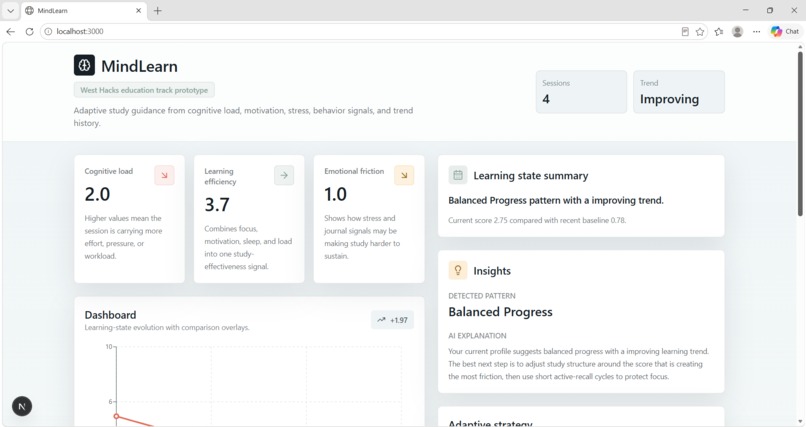
Task: Click the DETECTED PATTERN label
Action: [x=482, y=296]
